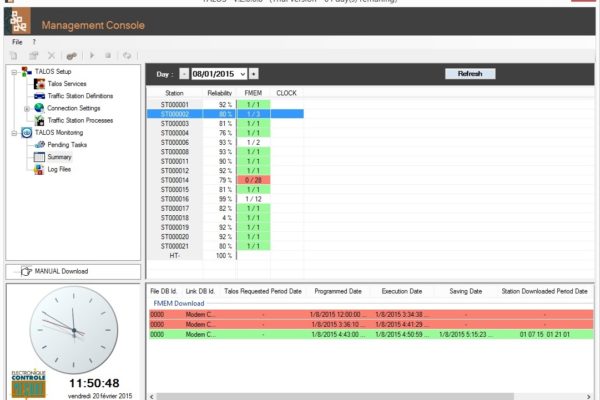600x400 pixels.
Task: Sort by the Station column header
Action: coord(174,93)
